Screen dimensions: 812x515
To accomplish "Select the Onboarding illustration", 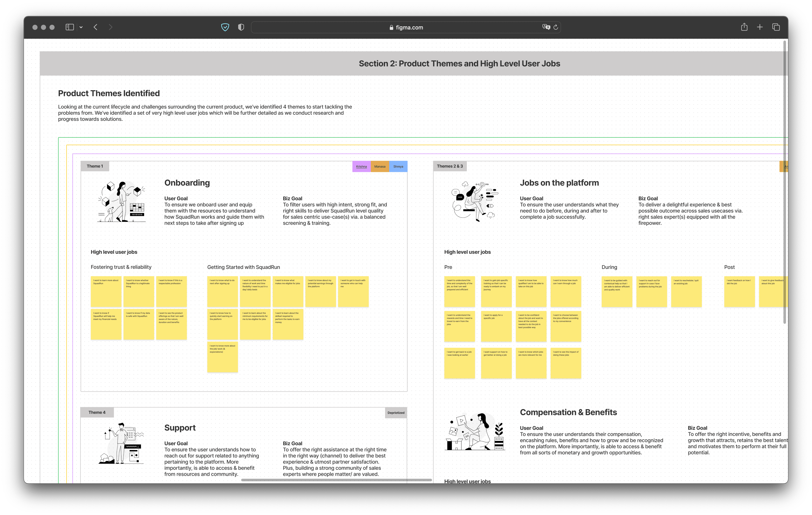I will [x=121, y=201].
